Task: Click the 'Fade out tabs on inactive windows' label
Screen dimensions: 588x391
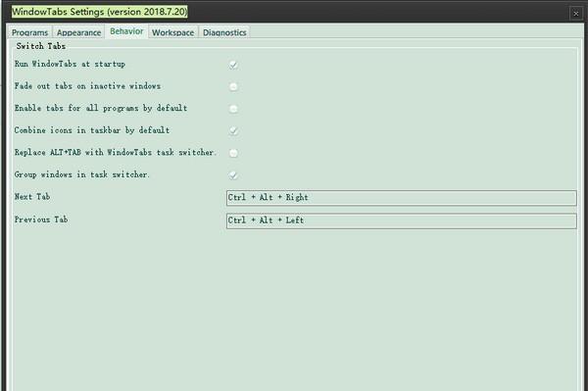Action: point(87,86)
